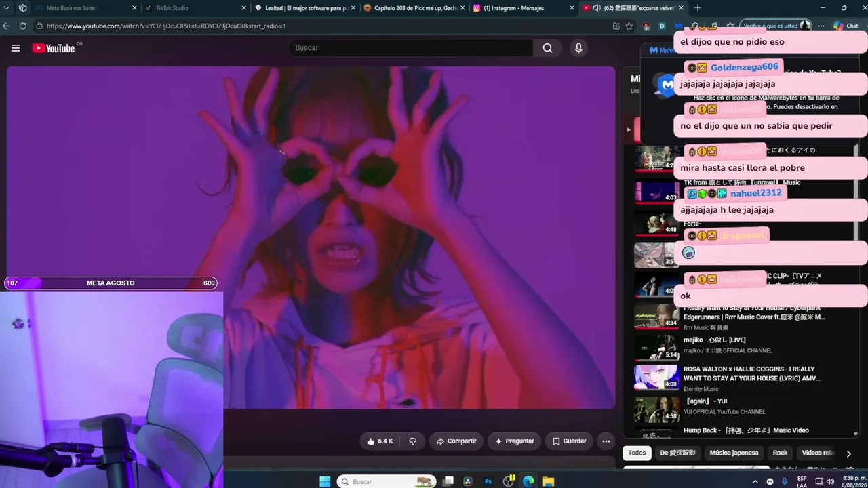868x488 pixels.
Task: Close the TikTok Studio tab
Action: coord(244,8)
